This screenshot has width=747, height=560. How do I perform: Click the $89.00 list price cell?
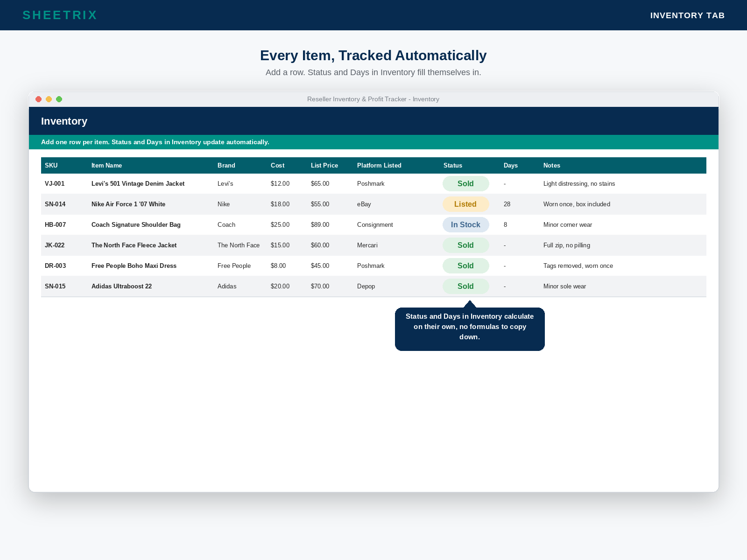(x=320, y=224)
